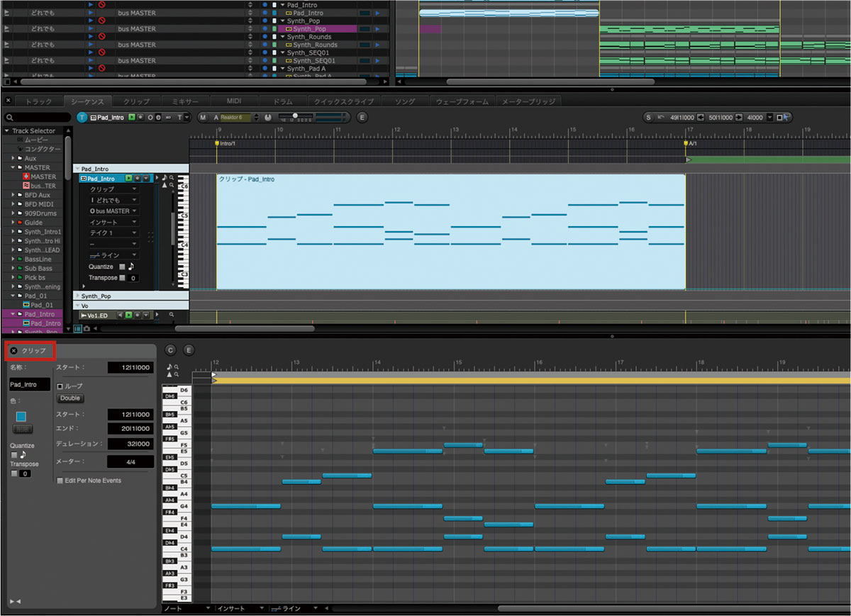Open the bus MASTER output dropdown

[x=113, y=211]
